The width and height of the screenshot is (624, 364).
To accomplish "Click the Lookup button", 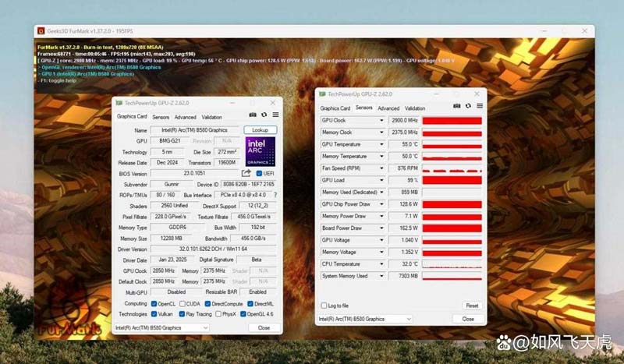I will (260, 130).
